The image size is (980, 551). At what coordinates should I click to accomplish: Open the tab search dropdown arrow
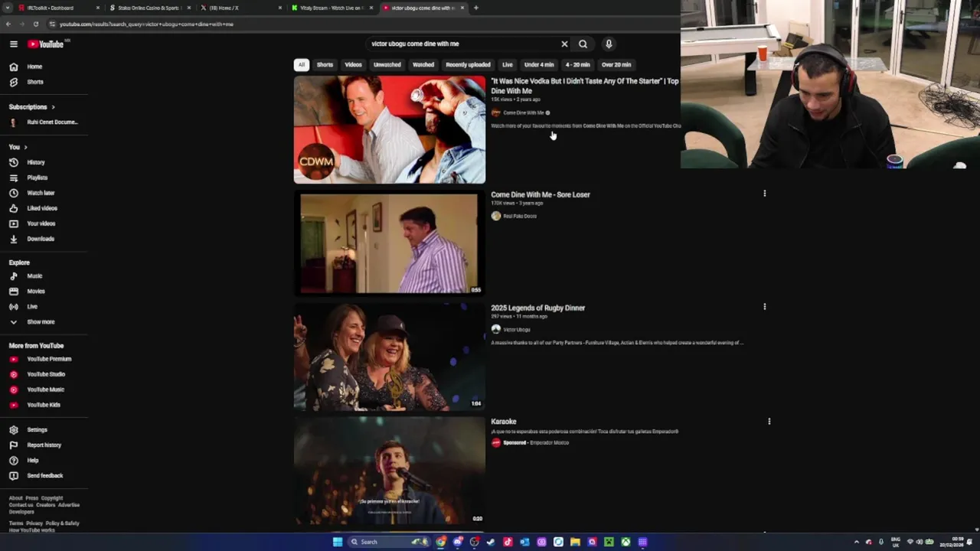(x=8, y=8)
